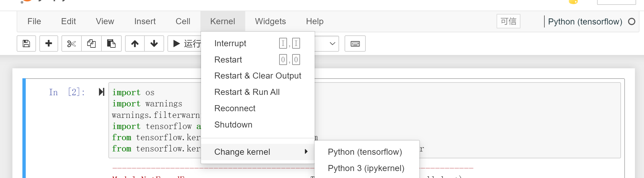Select Interrupt from the Kernel menu
This screenshot has width=644, height=178.
click(230, 44)
